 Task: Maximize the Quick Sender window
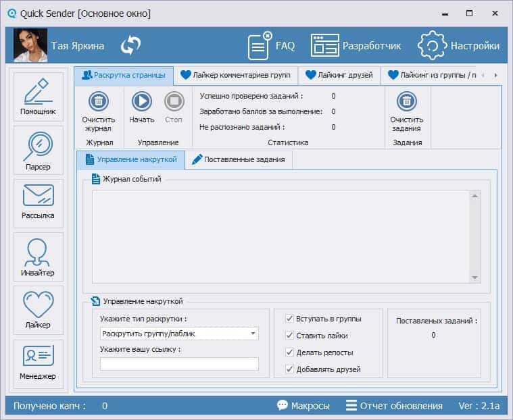coord(469,14)
